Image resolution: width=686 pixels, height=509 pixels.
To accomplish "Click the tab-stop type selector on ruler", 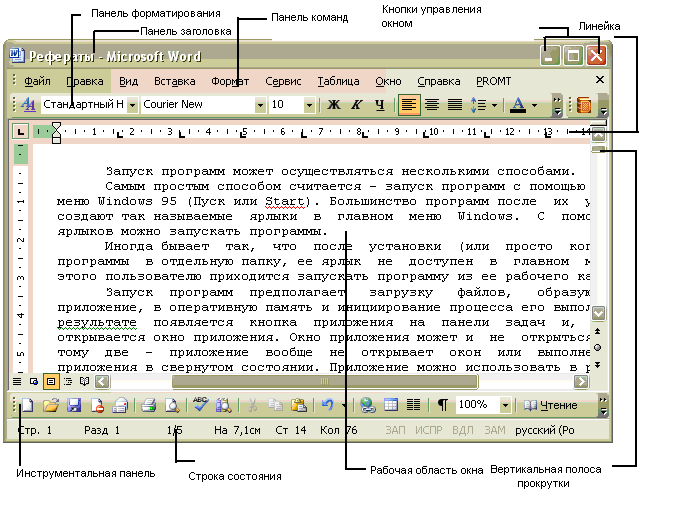I will (20, 131).
